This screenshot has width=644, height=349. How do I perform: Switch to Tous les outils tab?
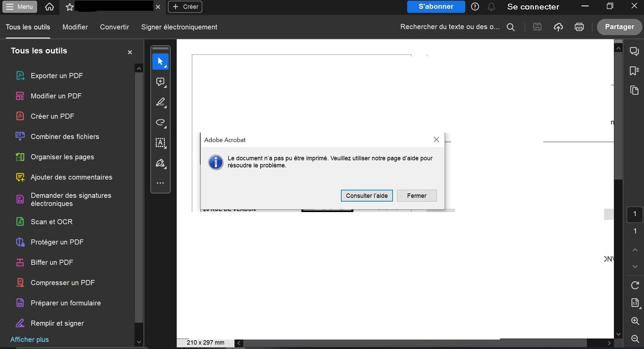28,27
